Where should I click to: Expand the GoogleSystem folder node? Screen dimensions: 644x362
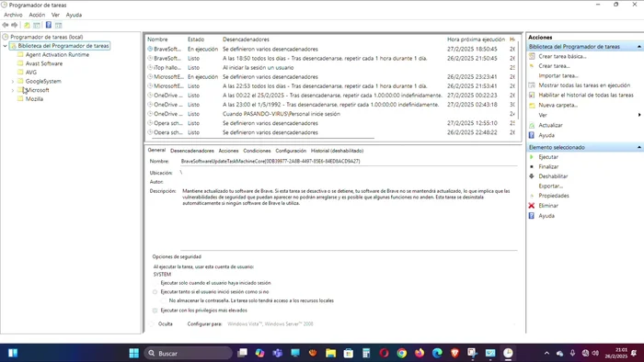coord(13,81)
